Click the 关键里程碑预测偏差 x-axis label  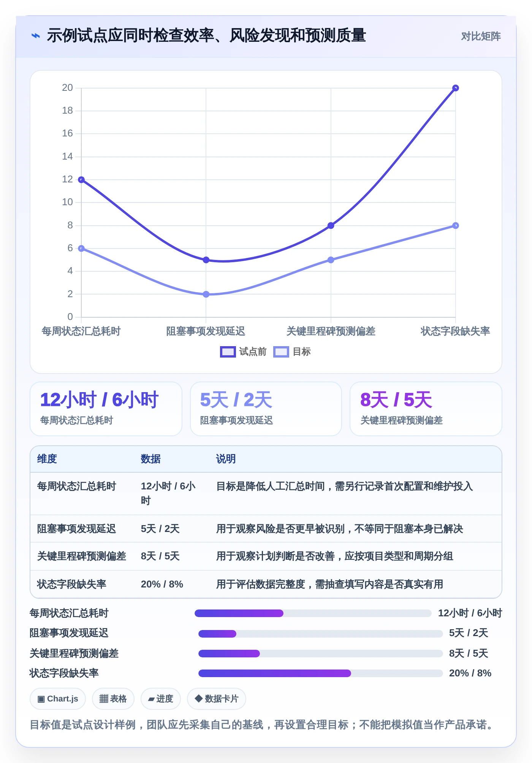coord(331,331)
